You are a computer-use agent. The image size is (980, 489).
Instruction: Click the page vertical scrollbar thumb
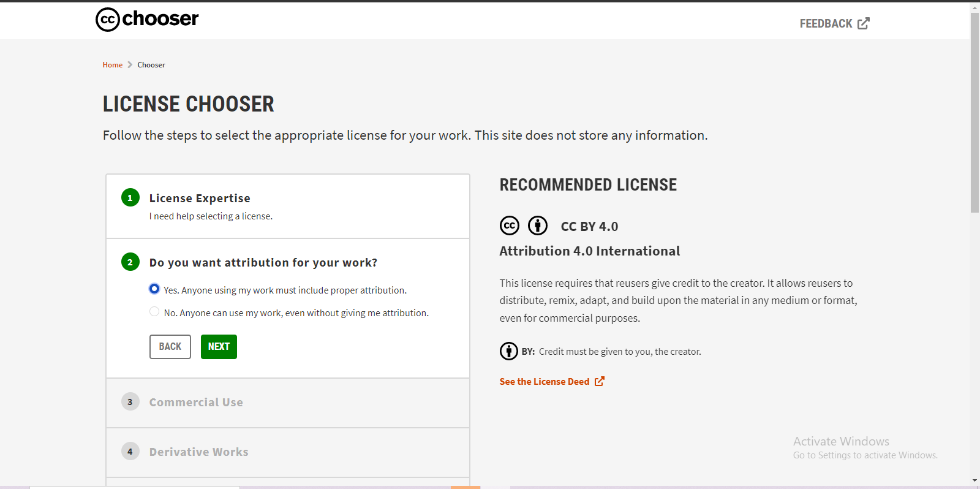974,112
